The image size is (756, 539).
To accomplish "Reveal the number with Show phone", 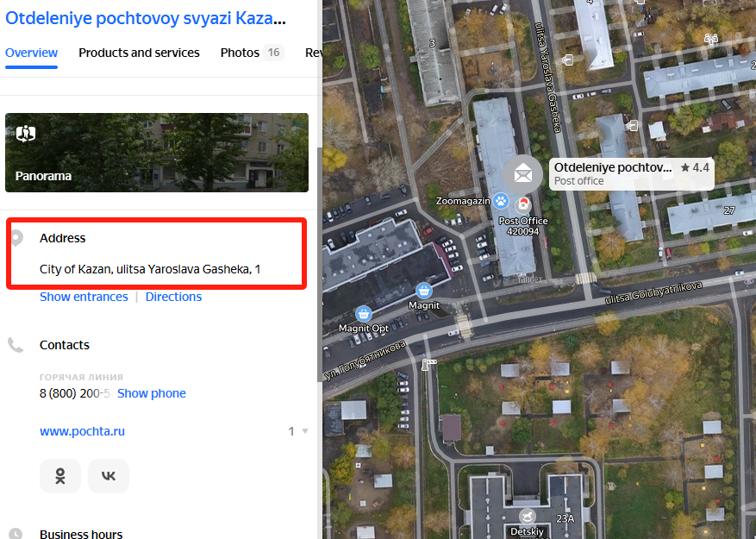I will [x=152, y=393].
